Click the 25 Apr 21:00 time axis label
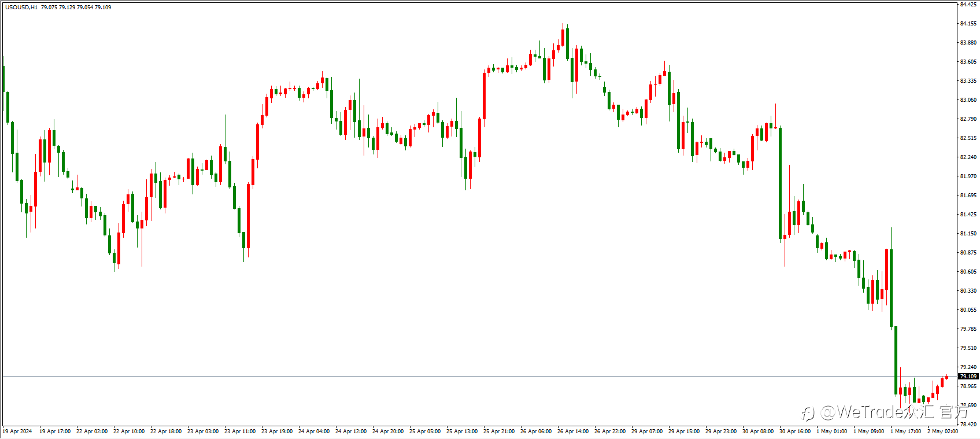Screen dimensions: 980x439 [499, 431]
